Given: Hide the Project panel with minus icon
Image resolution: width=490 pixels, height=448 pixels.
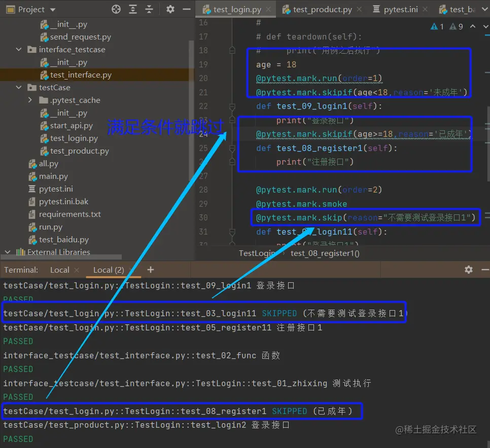Looking at the screenshot, I should [x=187, y=9].
